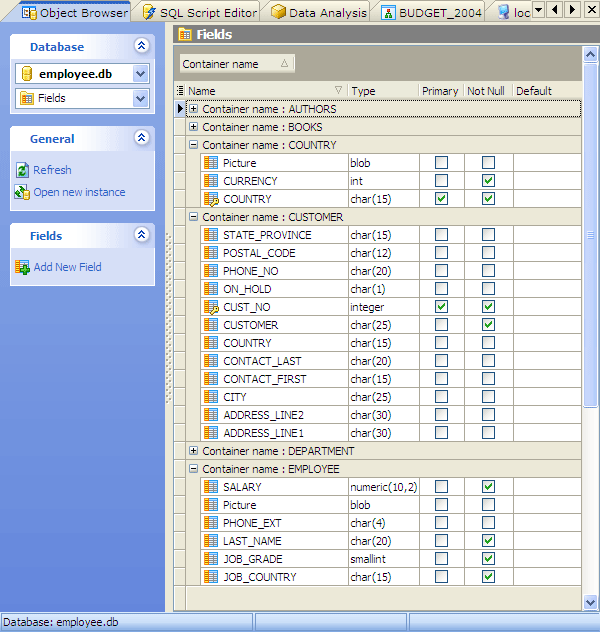Click the Add New Field link

point(68,267)
